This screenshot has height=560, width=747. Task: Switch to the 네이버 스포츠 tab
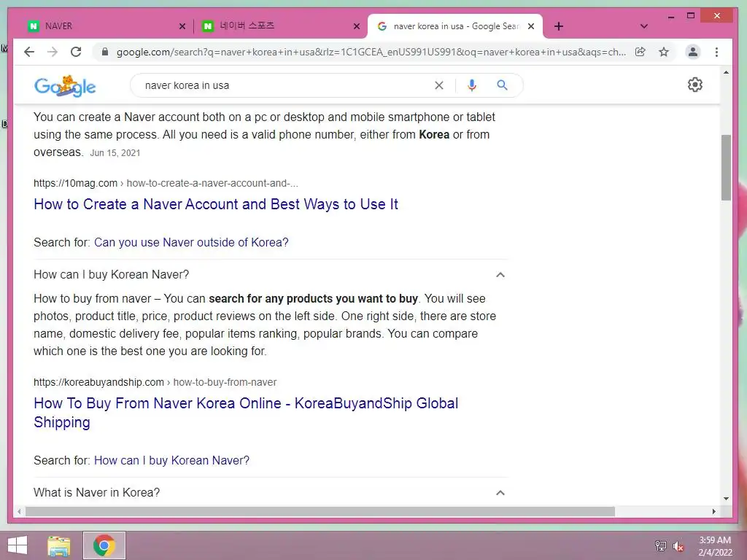point(281,26)
